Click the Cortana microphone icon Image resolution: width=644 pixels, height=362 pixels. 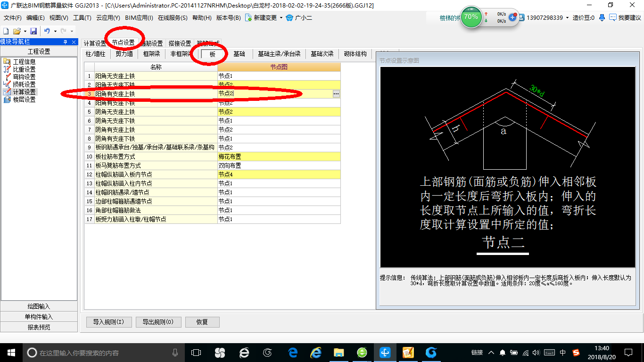(175, 353)
